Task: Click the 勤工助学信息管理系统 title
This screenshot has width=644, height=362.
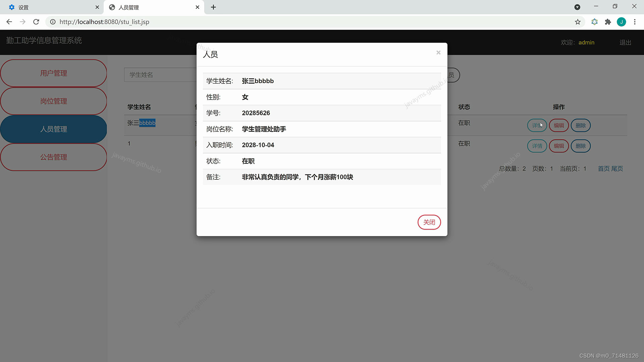Action: coord(44,40)
